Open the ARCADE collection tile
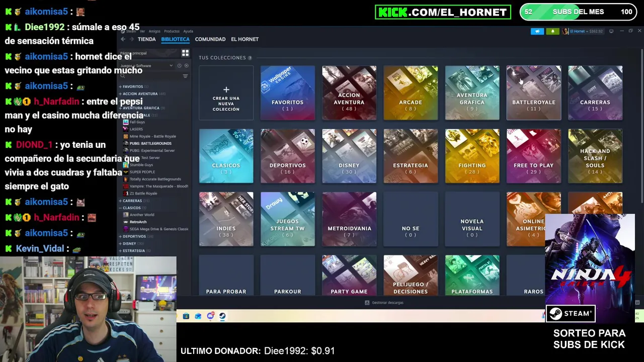Viewport: 644px width, 362px height. click(x=411, y=93)
